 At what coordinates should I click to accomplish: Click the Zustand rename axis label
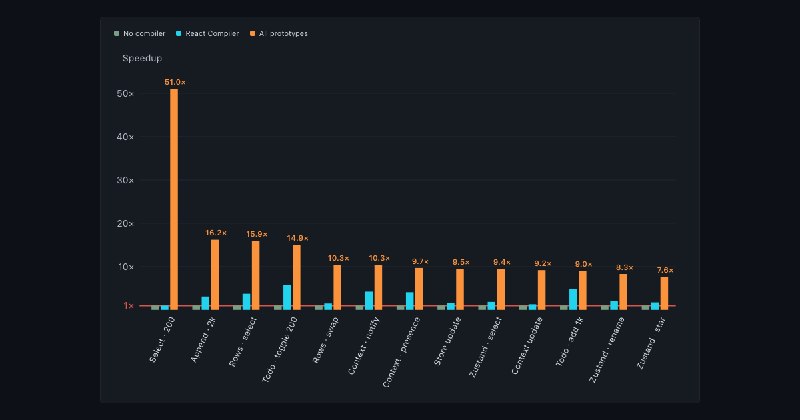pos(607,350)
